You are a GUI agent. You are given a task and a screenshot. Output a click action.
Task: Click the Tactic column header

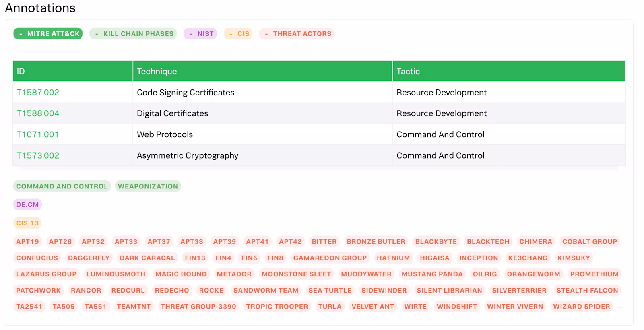point(408,72)
